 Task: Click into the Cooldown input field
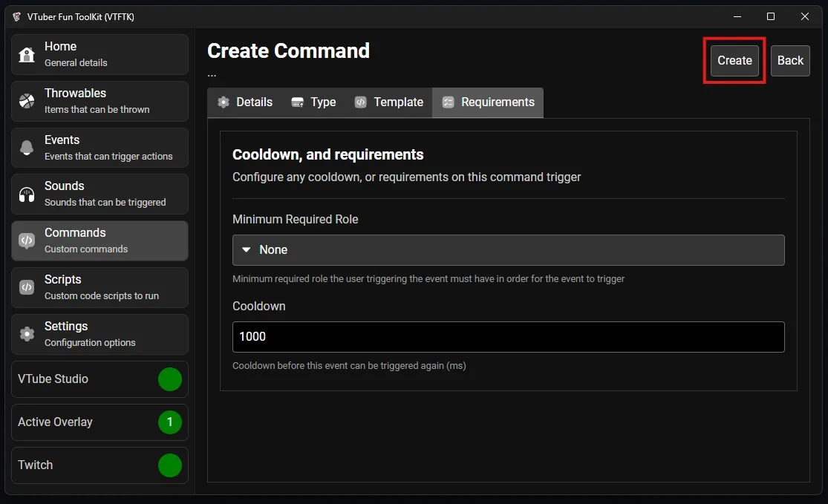point(508,337)
